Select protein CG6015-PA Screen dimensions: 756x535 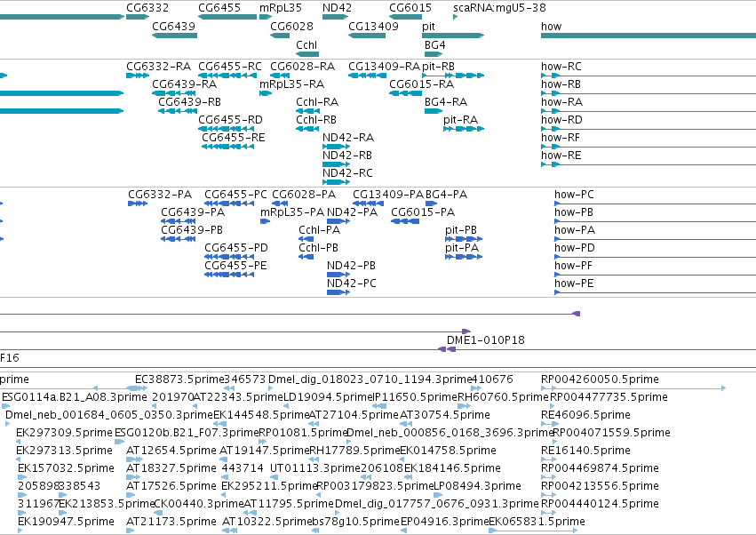tap(423, 212)
